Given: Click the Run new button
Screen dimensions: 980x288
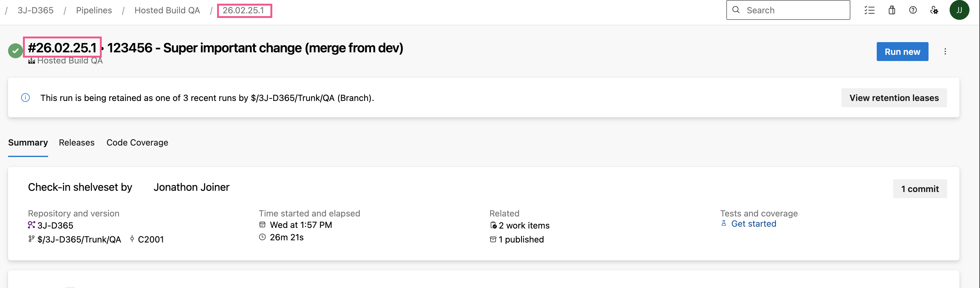Looking at the screenshot, I should tap(902, 52).
